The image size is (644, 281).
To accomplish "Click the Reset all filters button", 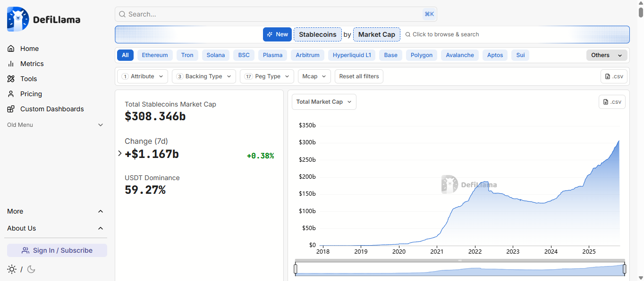I will tap(359, 76).
